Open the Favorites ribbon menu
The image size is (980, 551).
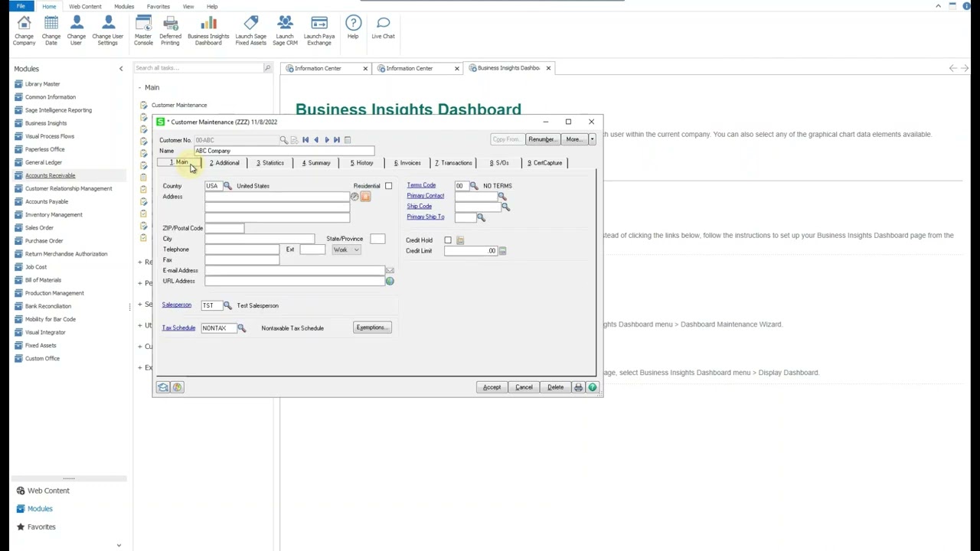pyautogui.click(x=158, y=6)
